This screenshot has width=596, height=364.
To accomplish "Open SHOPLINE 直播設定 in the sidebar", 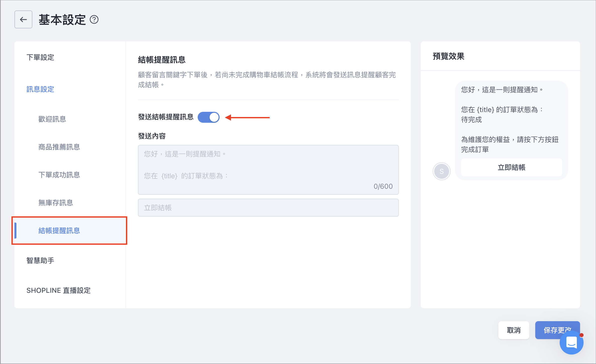I will pyautogui.click(x=59, y=291).
